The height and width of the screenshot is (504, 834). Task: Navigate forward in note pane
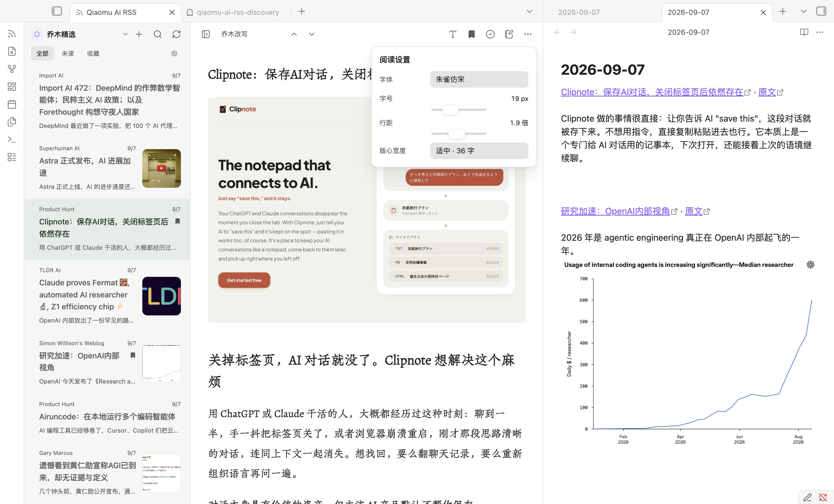573,32
